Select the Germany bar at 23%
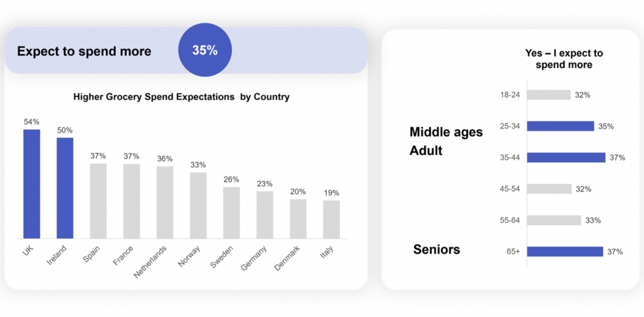The width and height of the screenshot is (644, 317). (265, 215)
